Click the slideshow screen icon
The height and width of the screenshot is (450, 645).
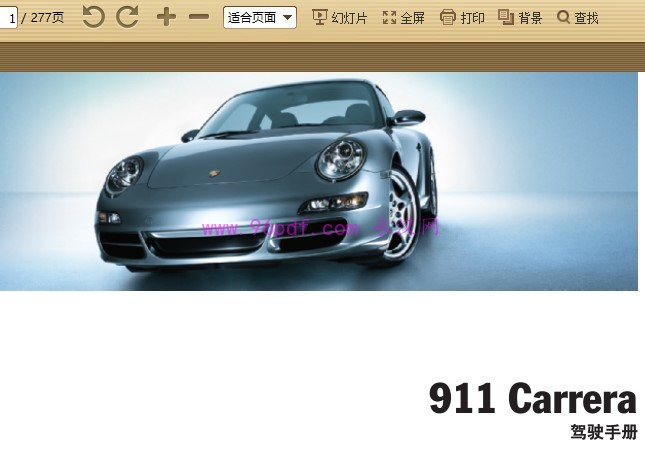click(x=320, y=17)
